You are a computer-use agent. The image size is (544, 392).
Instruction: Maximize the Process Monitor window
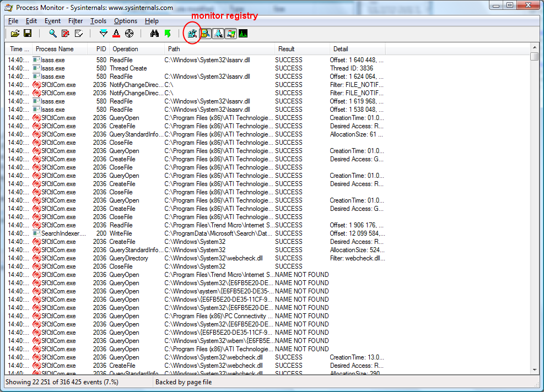coord(510,5)
